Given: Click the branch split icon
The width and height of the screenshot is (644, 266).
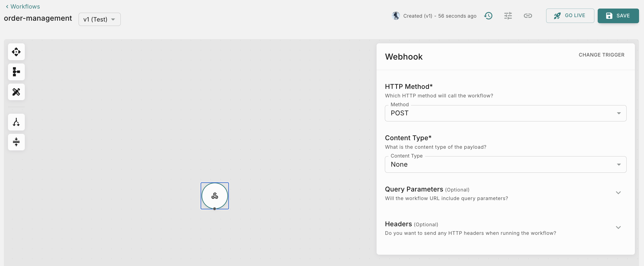Looking at the screenshot, I should 16,122.
